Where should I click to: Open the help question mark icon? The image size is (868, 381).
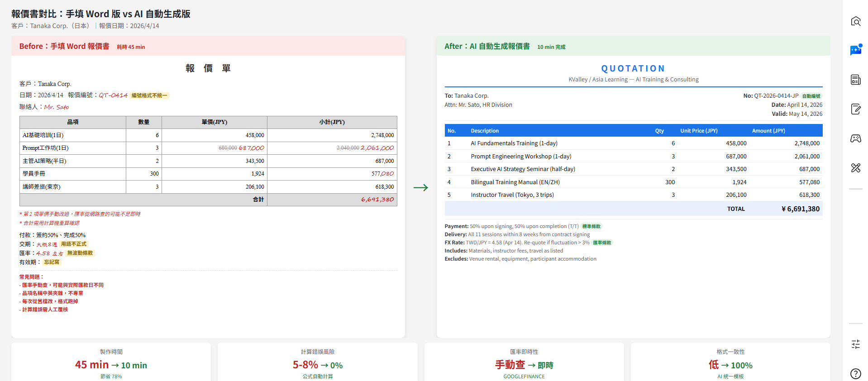855,374
